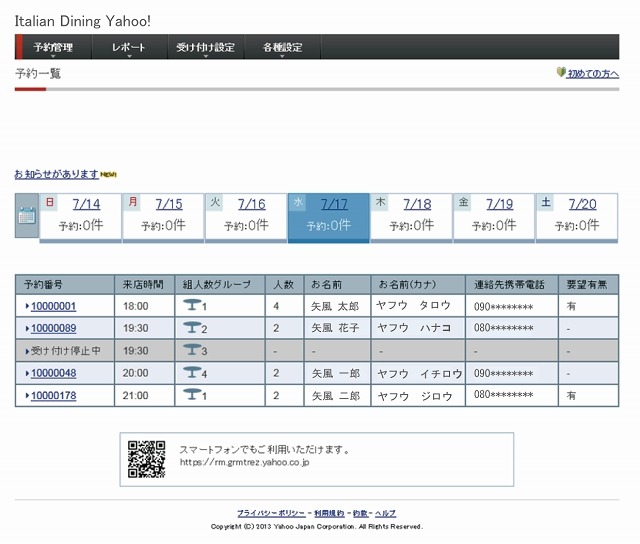This screenshot has height=544, width=640.
Task: Select Saturday 7/20 date
Action: point(582,204)
